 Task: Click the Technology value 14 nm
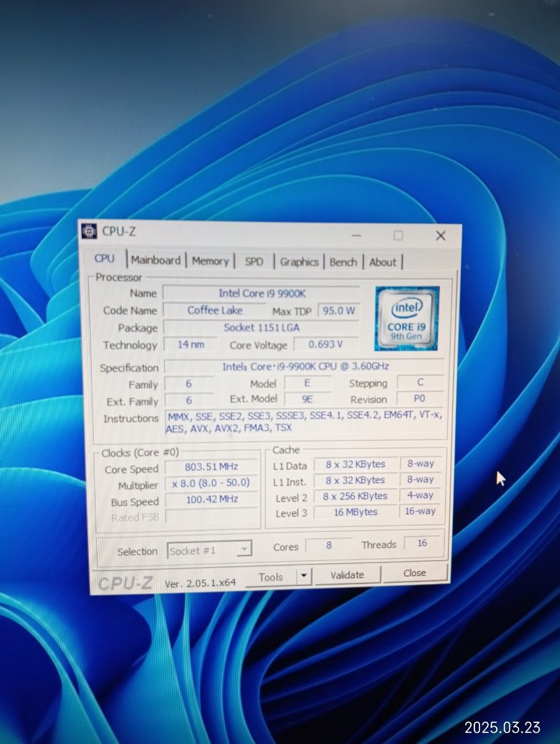(x=191, y=345)
